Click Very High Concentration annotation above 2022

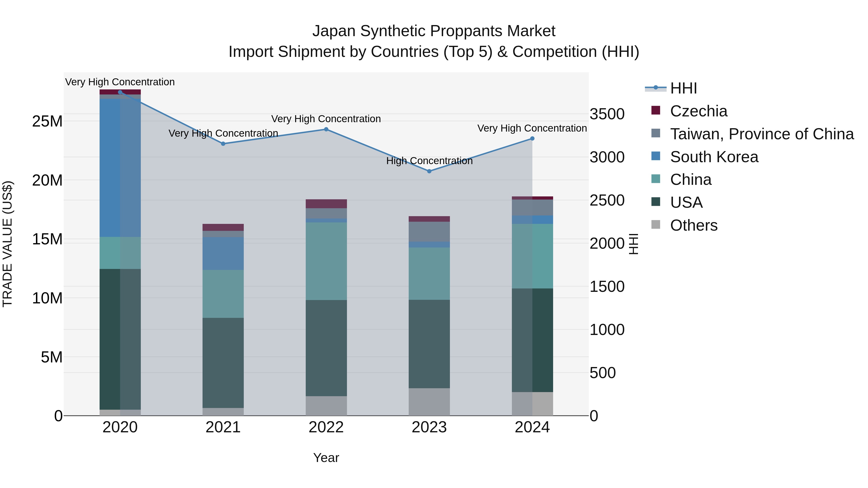[326, 119]
